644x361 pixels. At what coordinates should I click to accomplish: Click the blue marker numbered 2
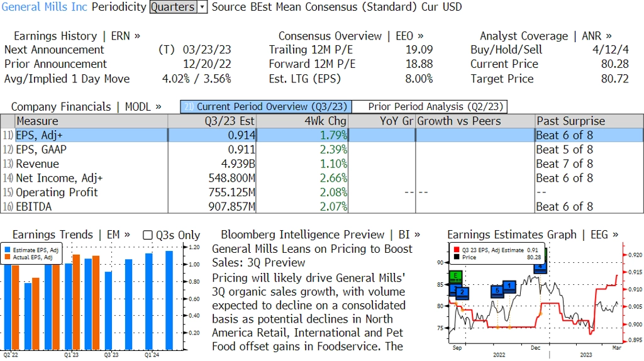(462, 292)
